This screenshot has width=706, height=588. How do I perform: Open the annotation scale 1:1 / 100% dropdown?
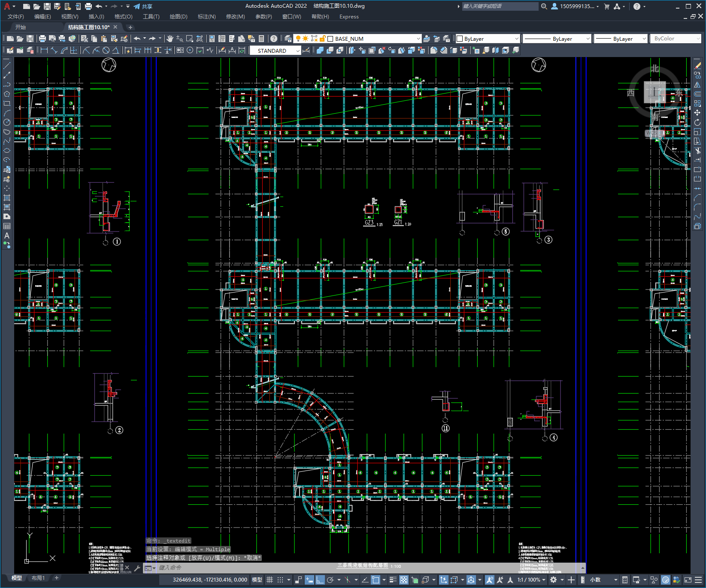[531, 580]
